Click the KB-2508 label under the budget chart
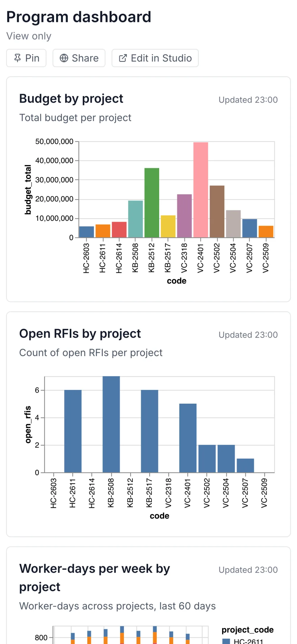Screen dimensions: 297x644 pos(135,258)
